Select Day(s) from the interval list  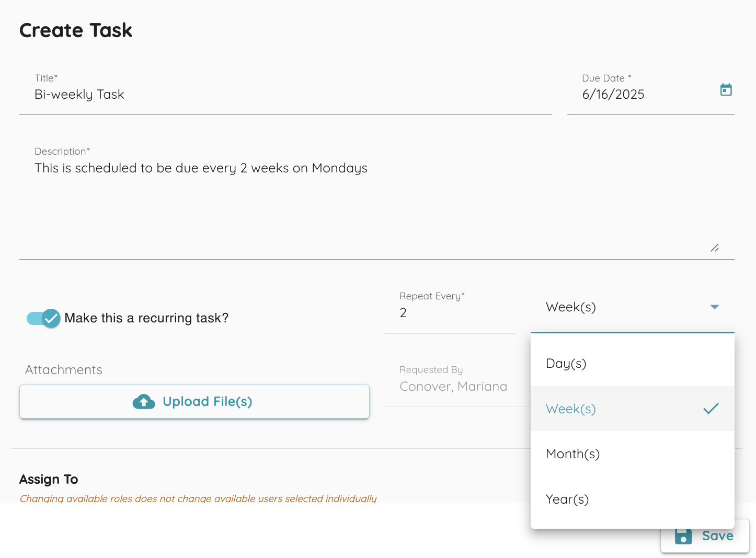pos(633,364)
